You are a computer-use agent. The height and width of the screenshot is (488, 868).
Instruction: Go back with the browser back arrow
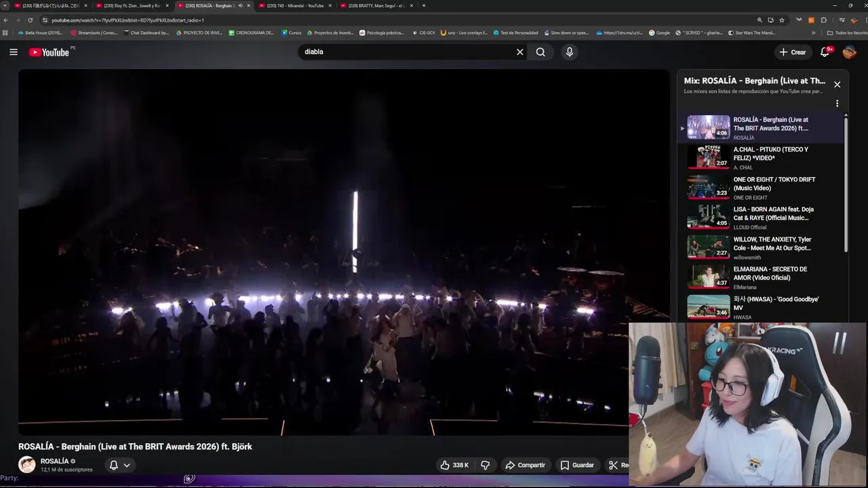(6, 20)
